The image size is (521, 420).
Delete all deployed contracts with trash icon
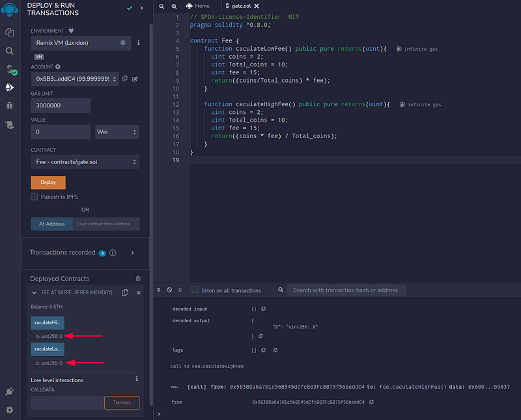(x=138, y=278)
